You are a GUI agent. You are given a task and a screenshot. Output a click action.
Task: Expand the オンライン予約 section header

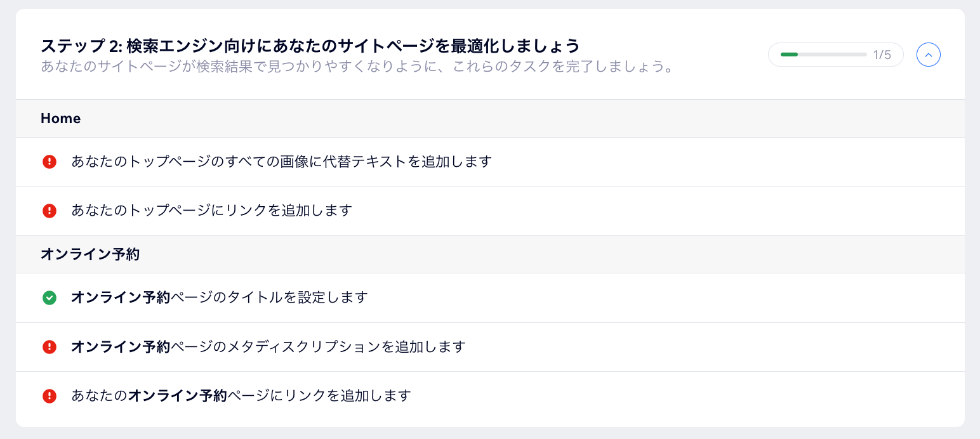(x=89, y=254)
